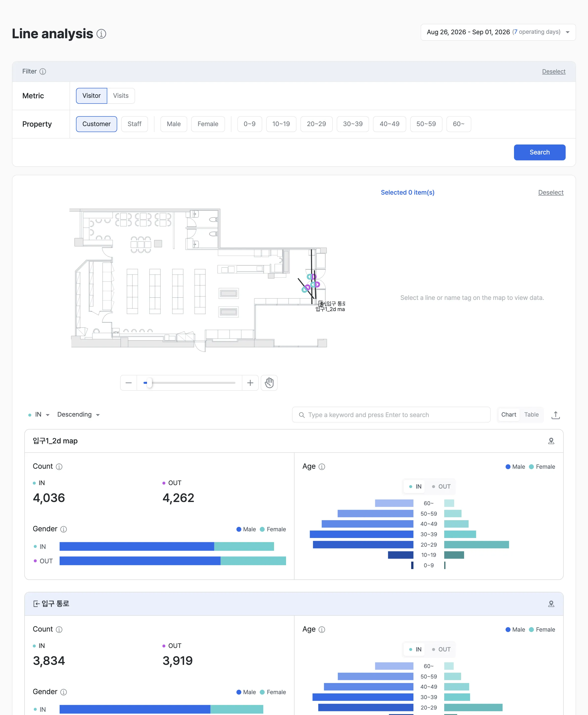This screenshot has width=588, height=715.
Task: Select the Visits metric
Action: pos(121,96)
